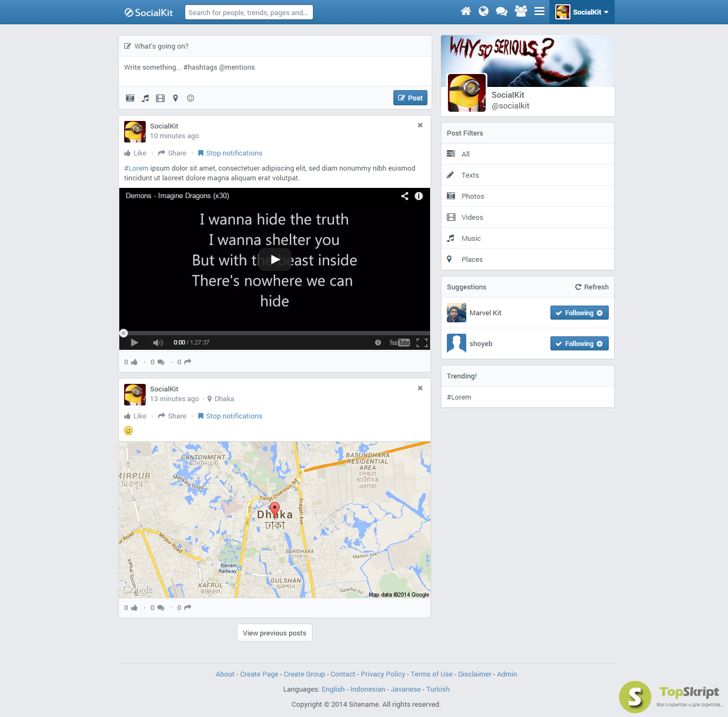The image size is (728, 717).
Task: View likes count on the Dhaka post
Action: pyautogui.click(x=131, y=608)
